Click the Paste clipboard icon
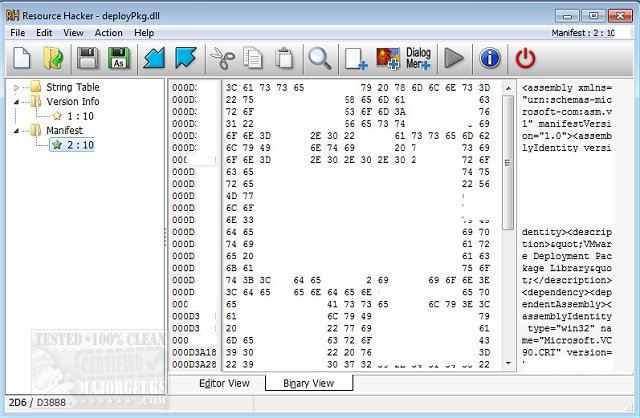 [x=284, y=58]
